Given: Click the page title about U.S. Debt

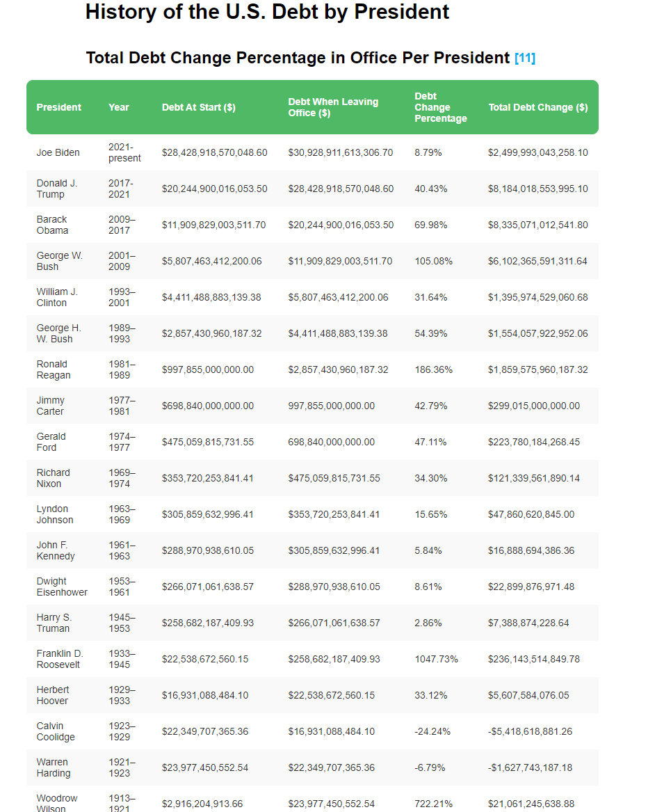Looking at the screenshot, I should 267,12.
